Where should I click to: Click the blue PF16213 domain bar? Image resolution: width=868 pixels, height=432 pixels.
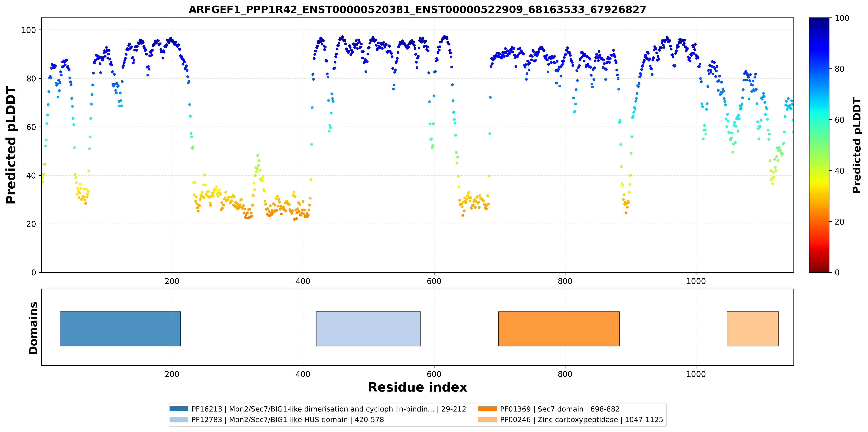pos(120,329)
